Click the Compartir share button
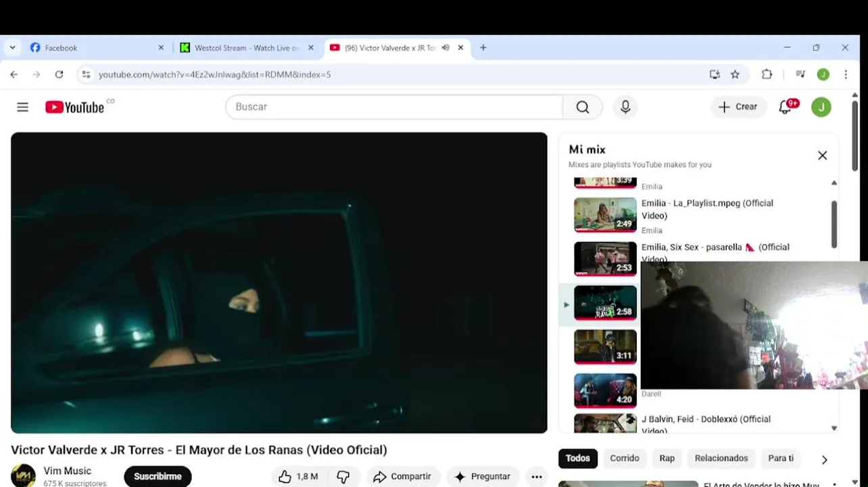Viewport: 868px width, 487px height. coord(403,477)
